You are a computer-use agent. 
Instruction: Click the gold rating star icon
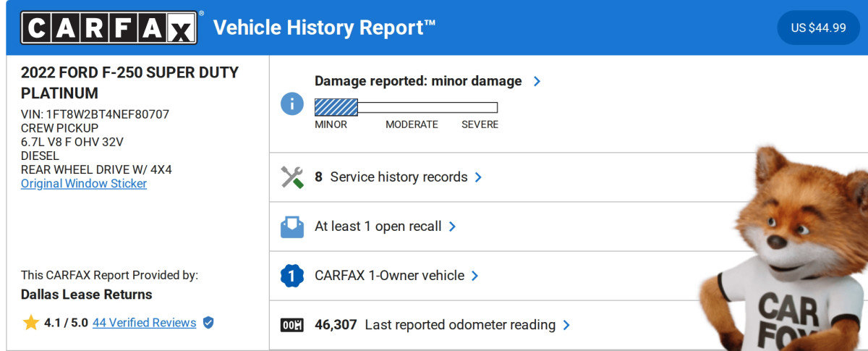[30, 323]
